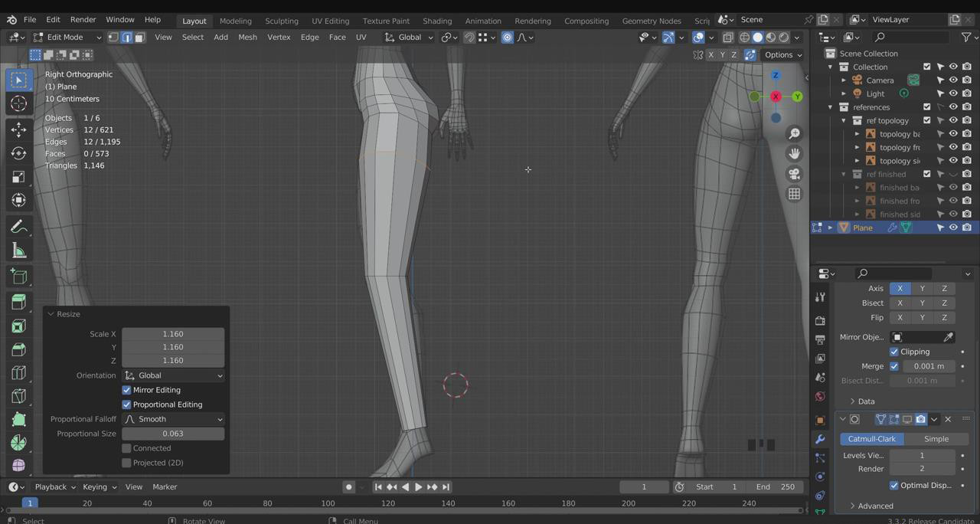
Task: Open the Options dropdown in viewport
Action: [782, 55]
